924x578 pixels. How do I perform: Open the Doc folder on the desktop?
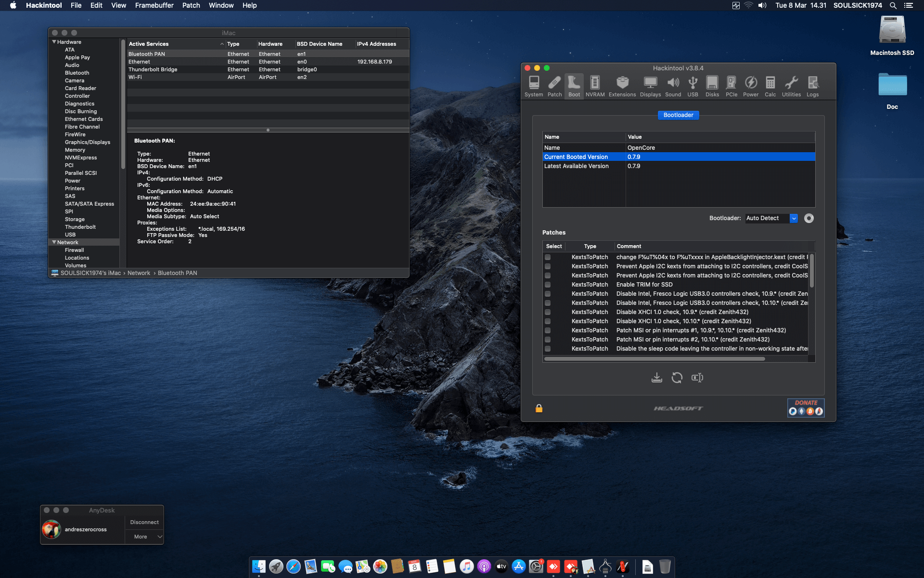pyautogui.click(x=892, y=91)
